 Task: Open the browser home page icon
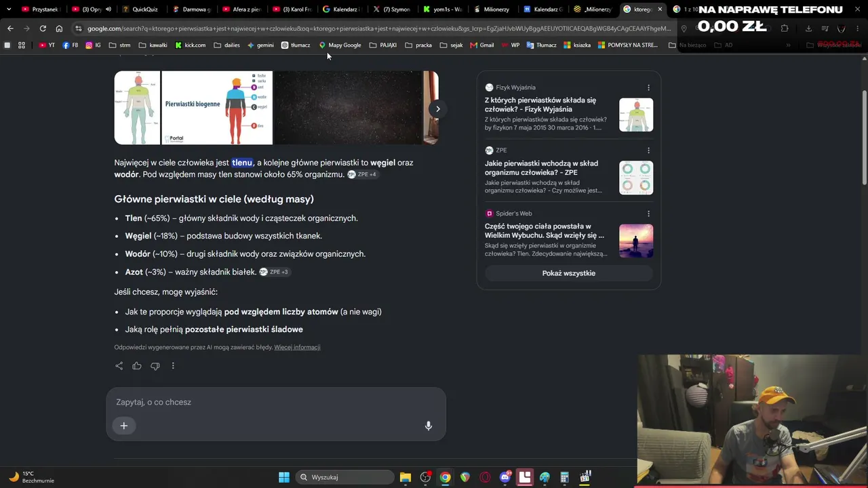pos(59,28)
